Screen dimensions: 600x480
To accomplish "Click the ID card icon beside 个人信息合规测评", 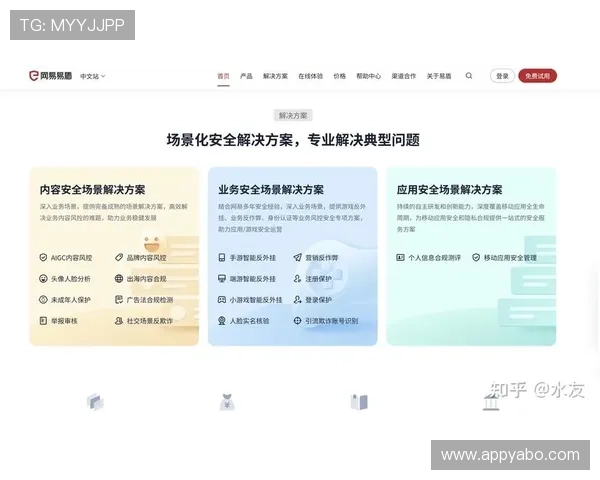I will pos(400,257).
